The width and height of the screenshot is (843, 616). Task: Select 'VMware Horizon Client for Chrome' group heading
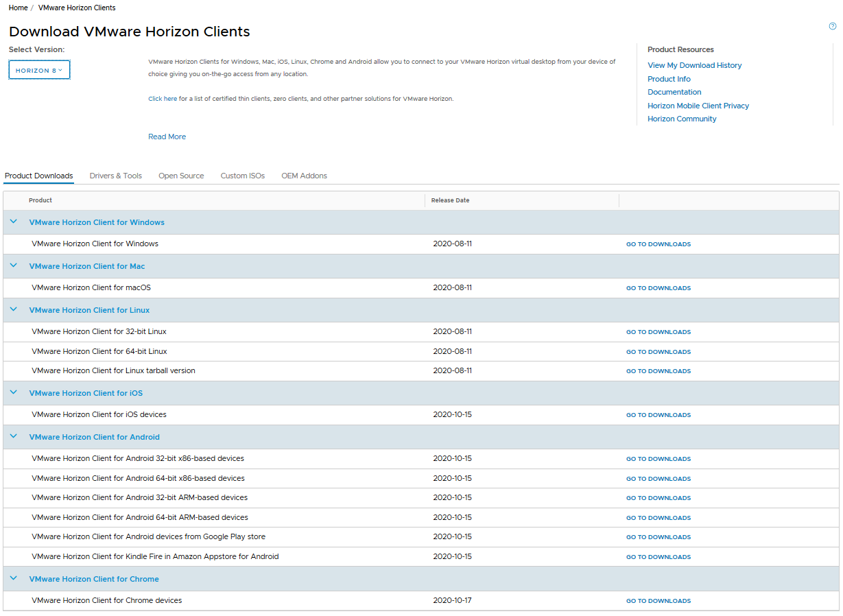pyautogui.click(x=94, y=579)
